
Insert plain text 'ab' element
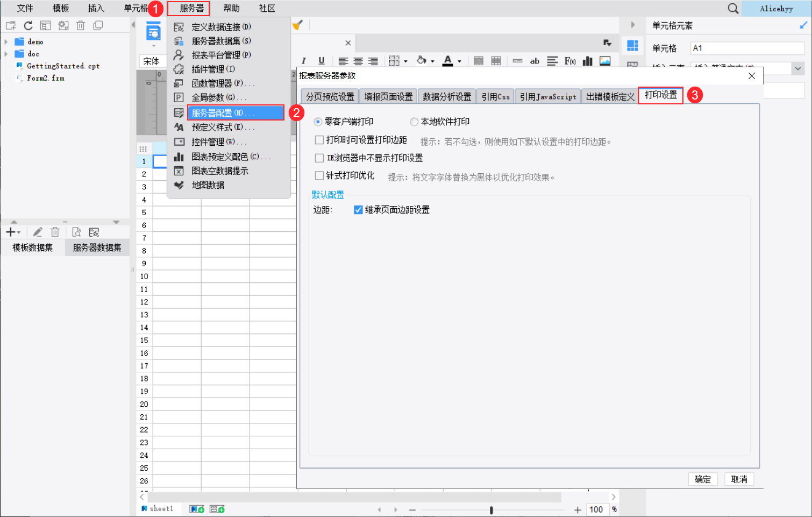coord(535,61)
